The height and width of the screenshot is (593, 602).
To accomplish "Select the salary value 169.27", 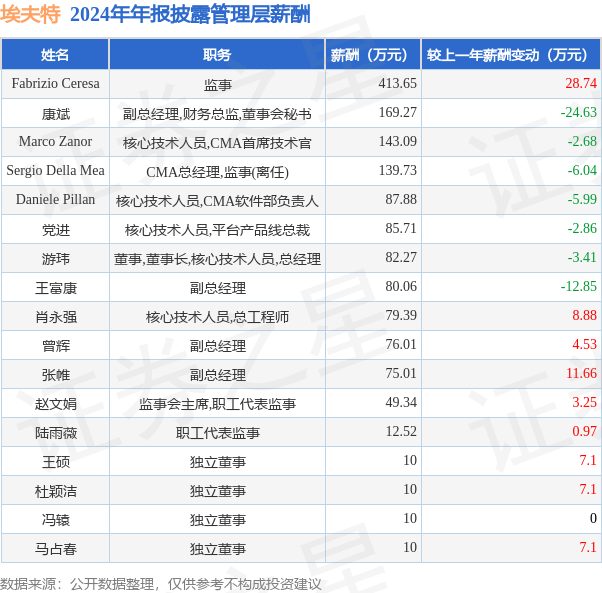I will 398,112.
